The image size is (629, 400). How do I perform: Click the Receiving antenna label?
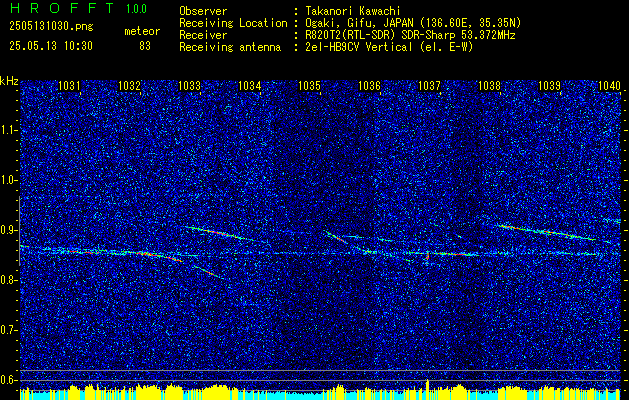coord(230,47)
